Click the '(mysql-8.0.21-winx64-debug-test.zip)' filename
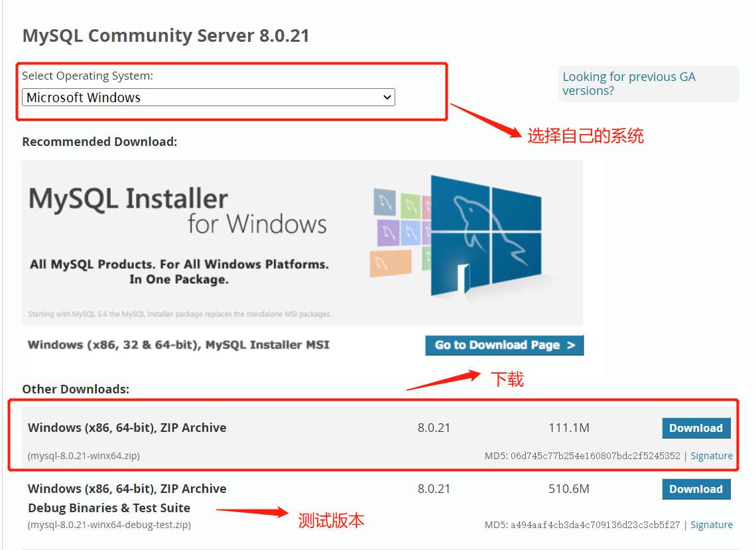The height and width of the screenshot is (550, 756). click(109, 525)
